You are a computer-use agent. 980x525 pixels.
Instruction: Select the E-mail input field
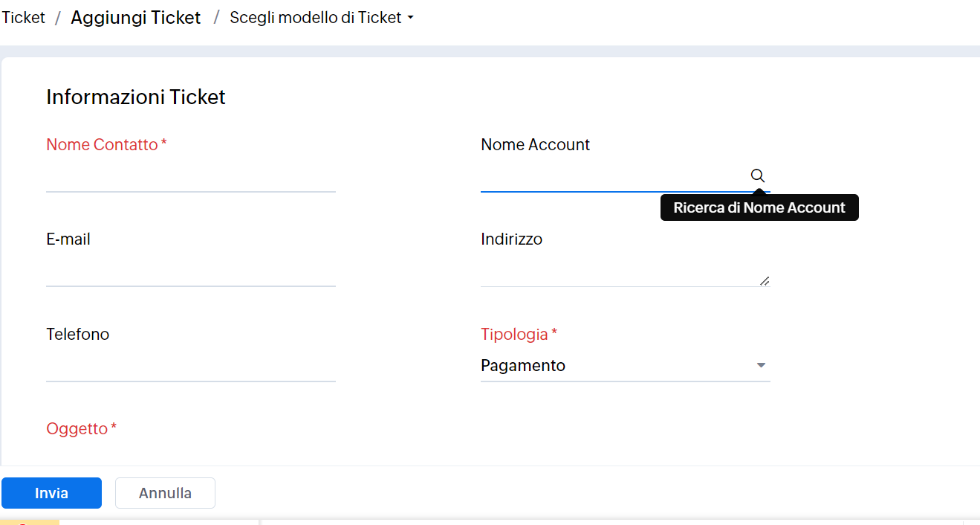click(190, 272)
